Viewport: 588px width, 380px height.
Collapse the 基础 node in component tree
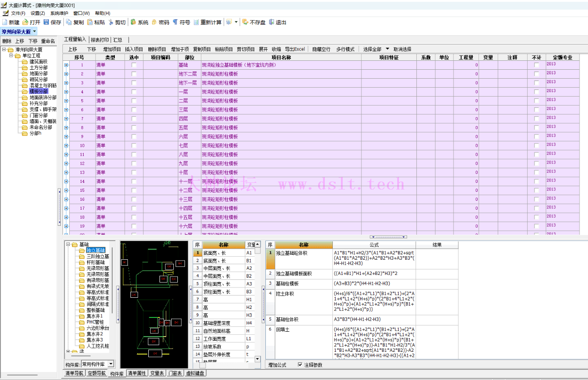pos(68,245)
